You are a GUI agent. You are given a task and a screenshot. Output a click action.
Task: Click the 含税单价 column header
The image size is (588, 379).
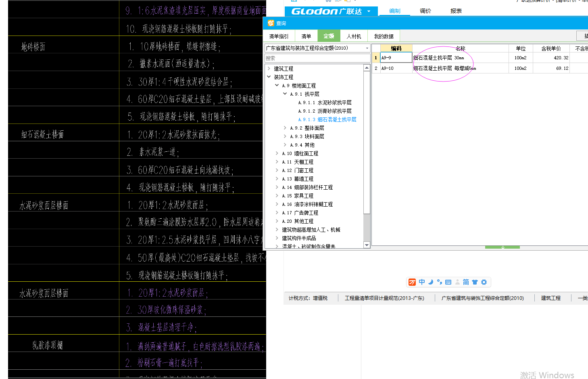(551, 48)
